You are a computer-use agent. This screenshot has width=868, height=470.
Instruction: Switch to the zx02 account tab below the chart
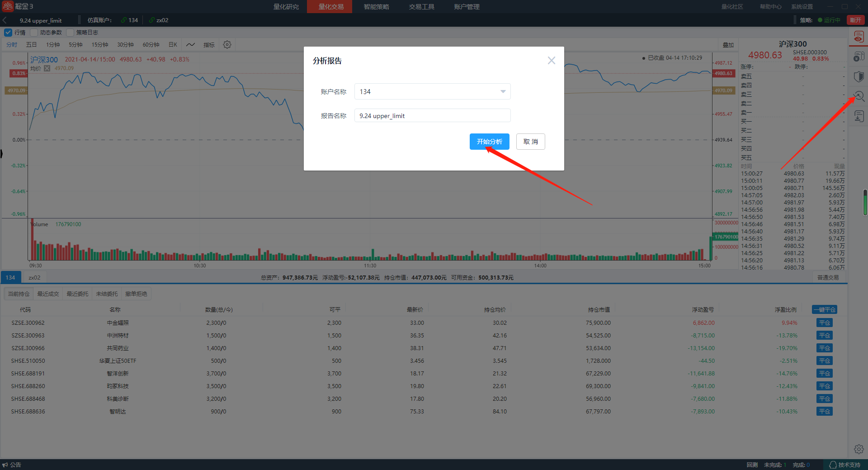[x=34, y=278]
